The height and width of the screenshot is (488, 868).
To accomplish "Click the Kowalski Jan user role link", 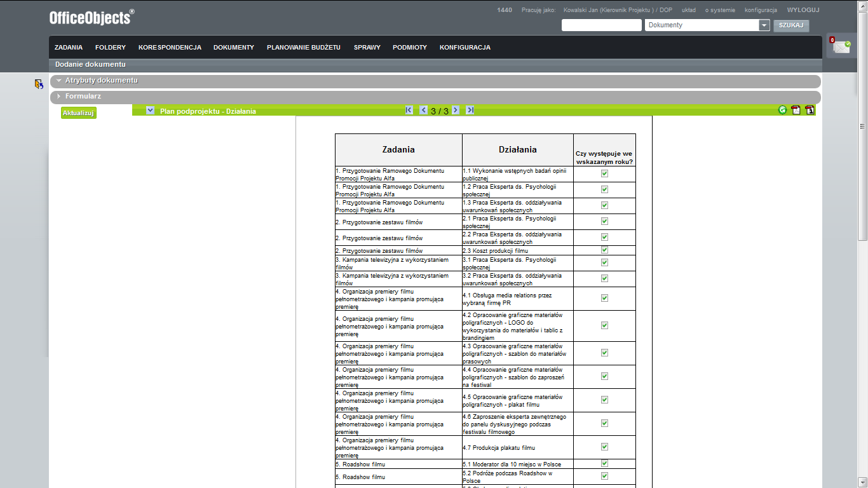I will pyautogui.click(x=618, y=10).
